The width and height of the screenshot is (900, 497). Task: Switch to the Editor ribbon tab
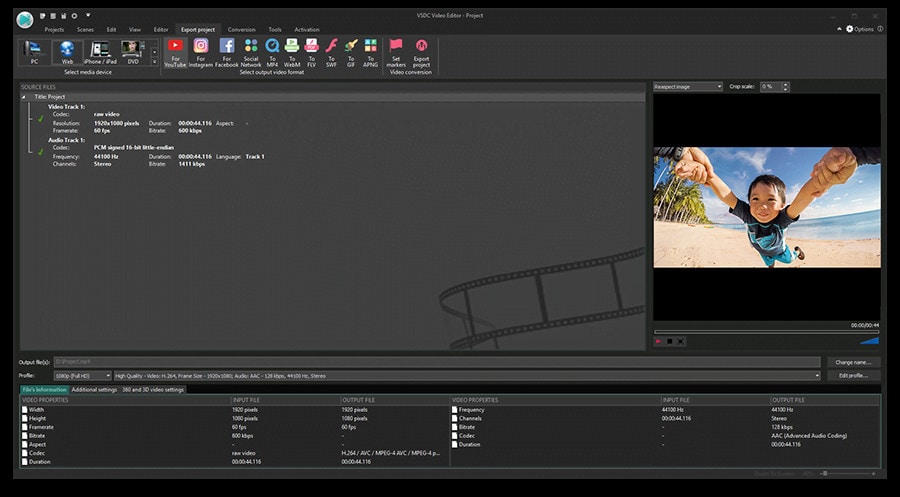(161, 30)
